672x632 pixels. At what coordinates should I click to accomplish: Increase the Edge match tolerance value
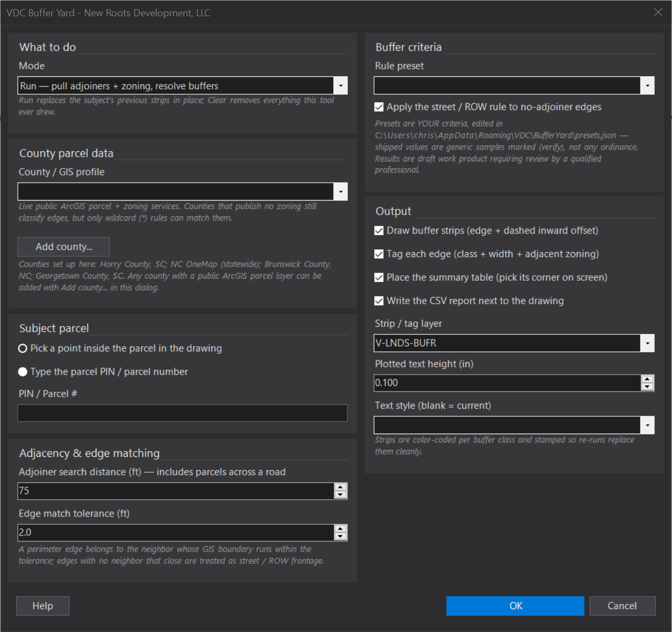click(x=340, y=529)
